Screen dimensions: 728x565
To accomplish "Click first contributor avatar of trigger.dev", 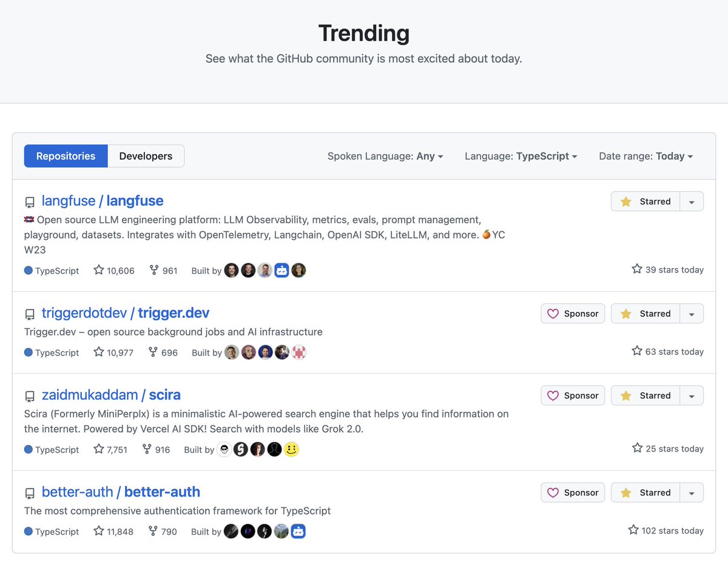I will 232,352.
